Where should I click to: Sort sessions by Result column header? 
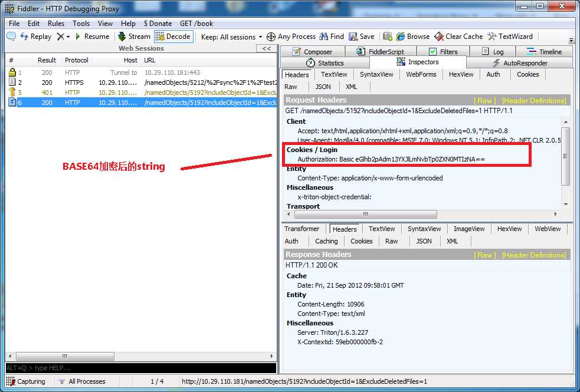(x=47, y=60)
